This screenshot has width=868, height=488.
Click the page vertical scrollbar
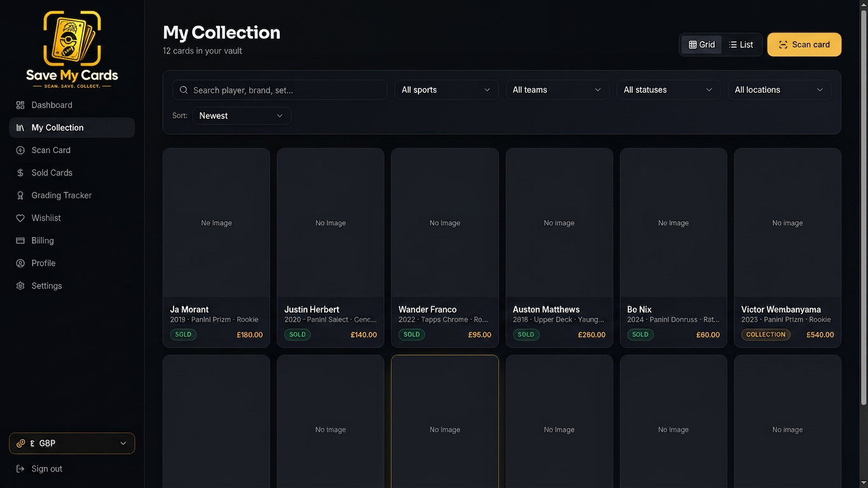coord(864,207)
